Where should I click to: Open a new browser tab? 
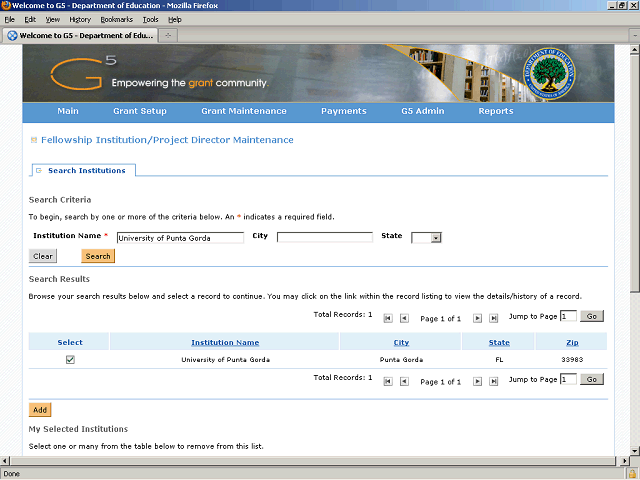coord(168,36)
